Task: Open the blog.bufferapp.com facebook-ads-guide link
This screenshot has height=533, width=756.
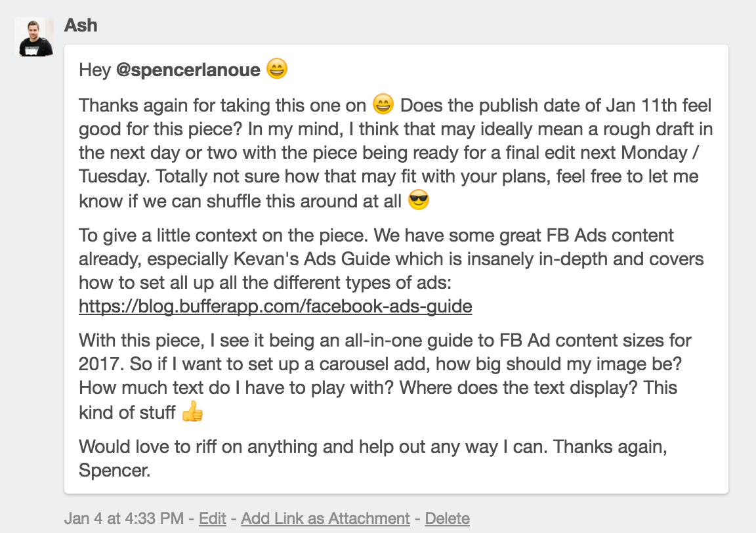Action: (x=276, y=307)
